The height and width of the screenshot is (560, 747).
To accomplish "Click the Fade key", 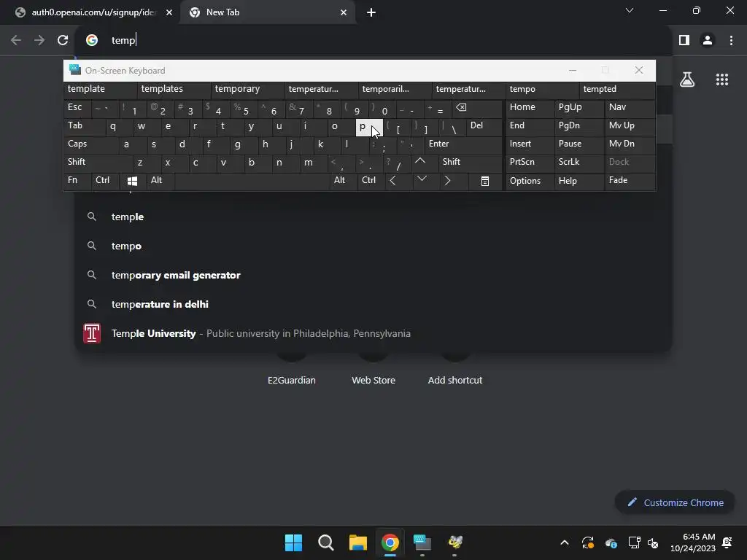I will tap(630, 181).
